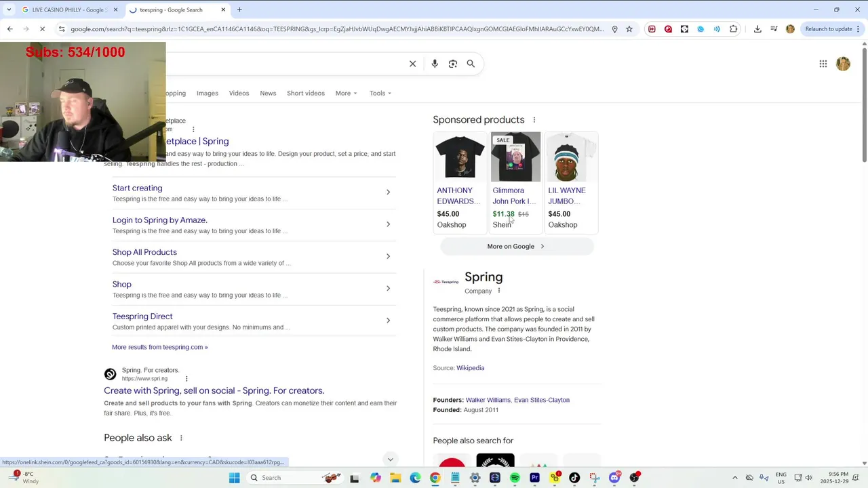Click the red fast-forward extension icon

point(652,29)
